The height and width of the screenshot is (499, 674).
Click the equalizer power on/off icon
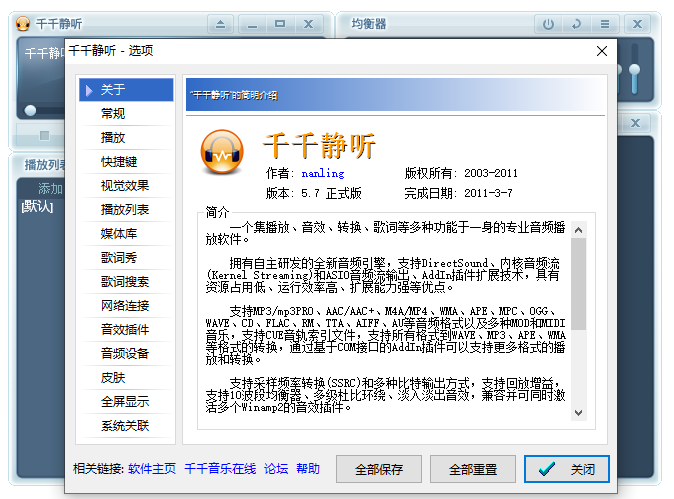(x=548, y=23)
